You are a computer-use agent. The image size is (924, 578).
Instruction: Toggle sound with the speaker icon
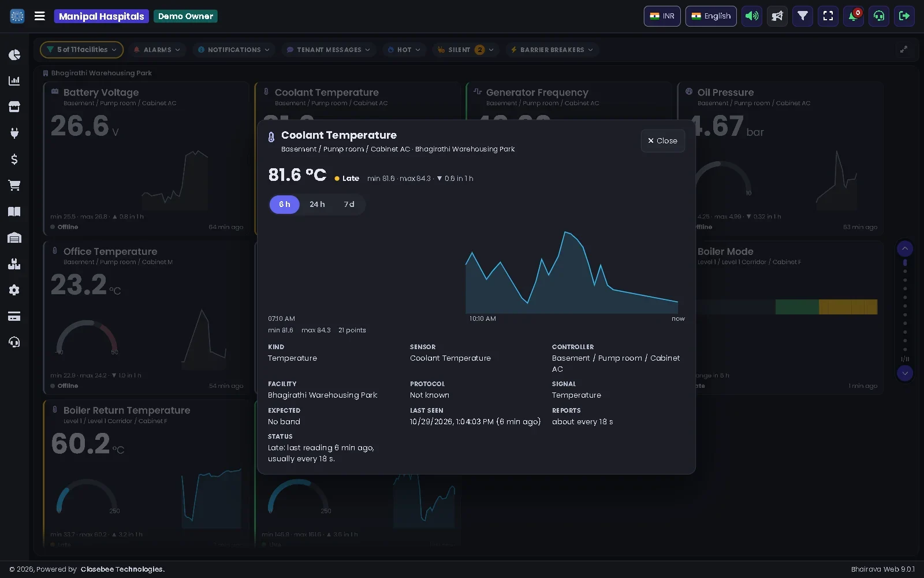(x=752, y=16)
